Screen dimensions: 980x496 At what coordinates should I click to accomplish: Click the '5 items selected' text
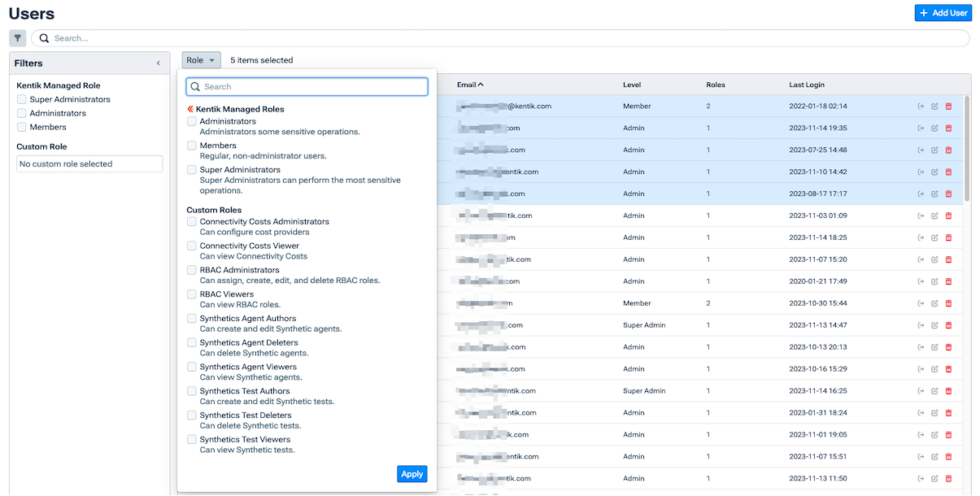[262, 60]
